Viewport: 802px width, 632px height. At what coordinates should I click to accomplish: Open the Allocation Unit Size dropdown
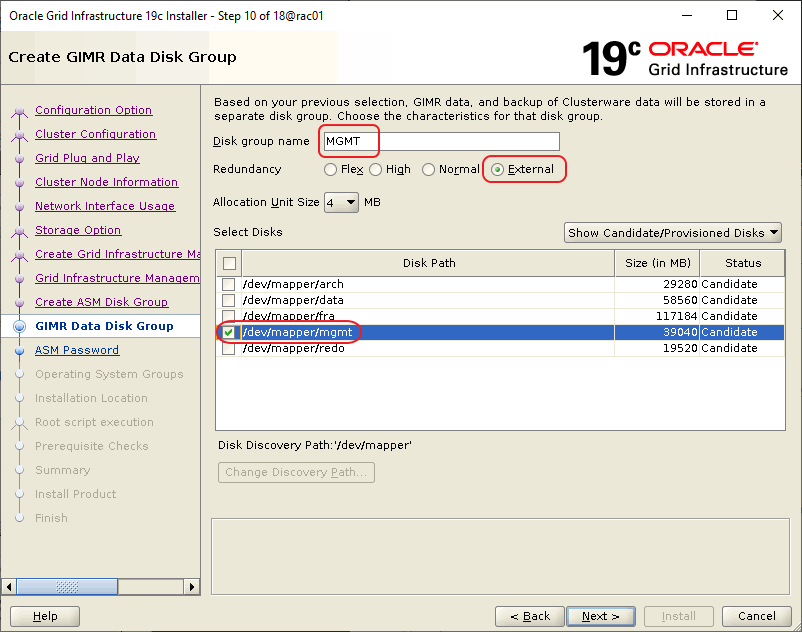pos(341,203)
